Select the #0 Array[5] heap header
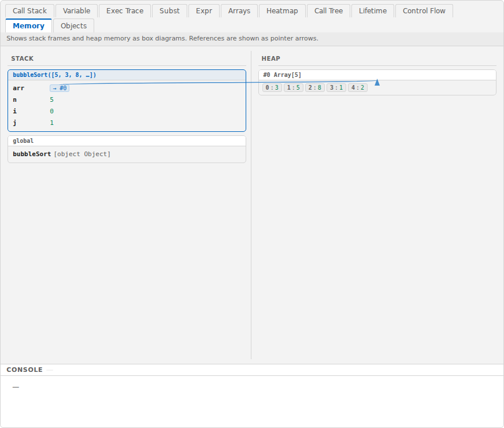This screenshot has height=428, width=504. click(x=377, y=75)
